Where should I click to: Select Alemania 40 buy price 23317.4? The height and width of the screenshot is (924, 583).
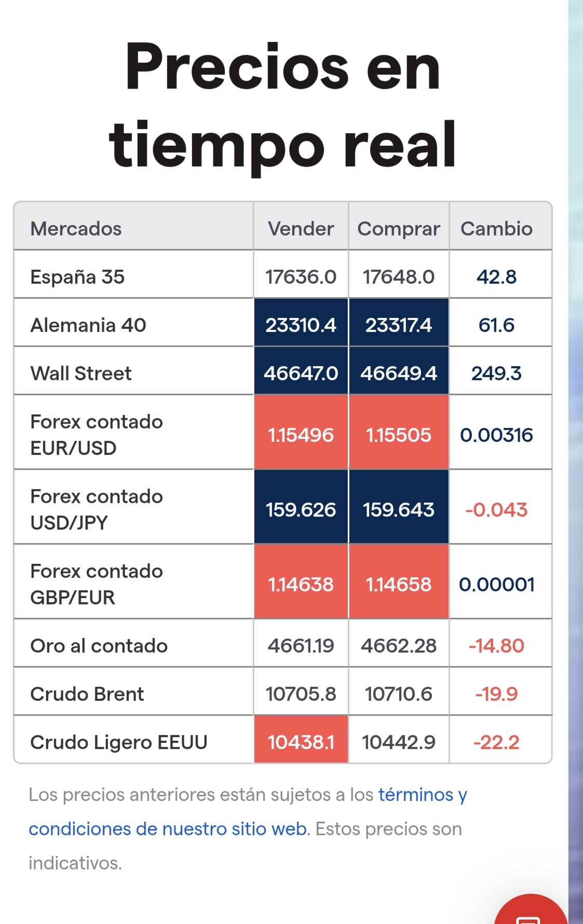398,325
